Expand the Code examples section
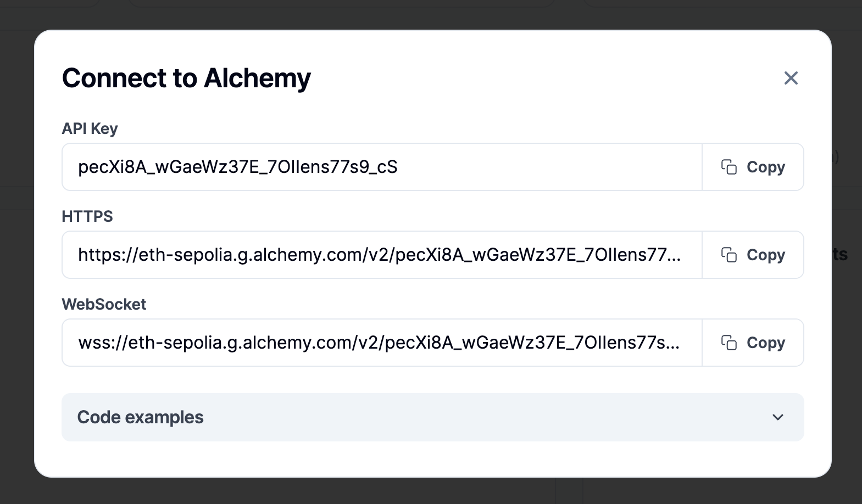The width and height of the screenshot is (862, 504). click(432, 417)
